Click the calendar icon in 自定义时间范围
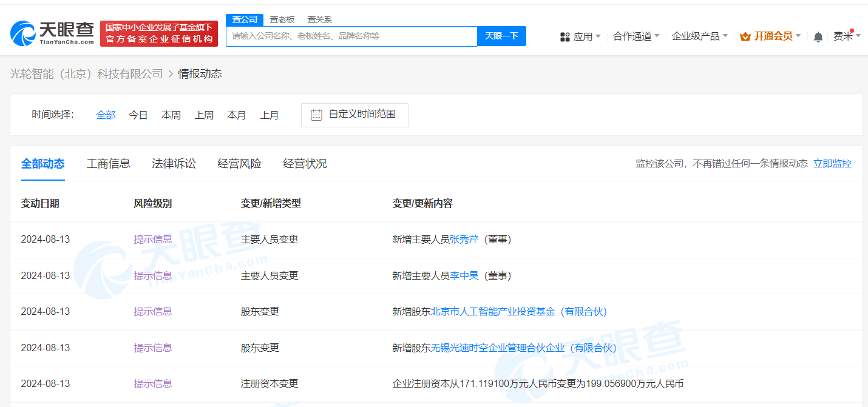This screenshot has height=407, width=868. pyautogui.click(x=315, y=115)
